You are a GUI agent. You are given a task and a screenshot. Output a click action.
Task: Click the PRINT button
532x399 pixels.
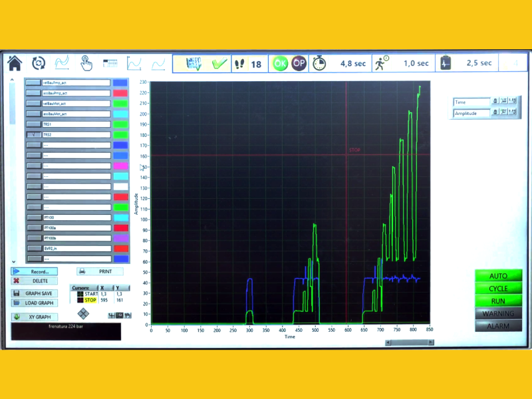point(100,271)
